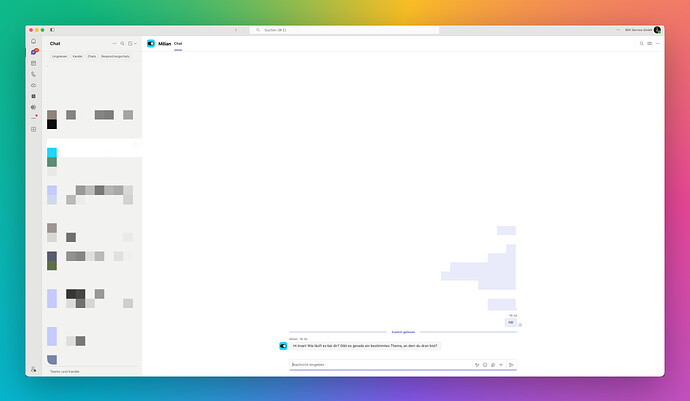Screen dimensions: 690x401
Task: Filter the list by Chats pill
Action: click(92, 56)
